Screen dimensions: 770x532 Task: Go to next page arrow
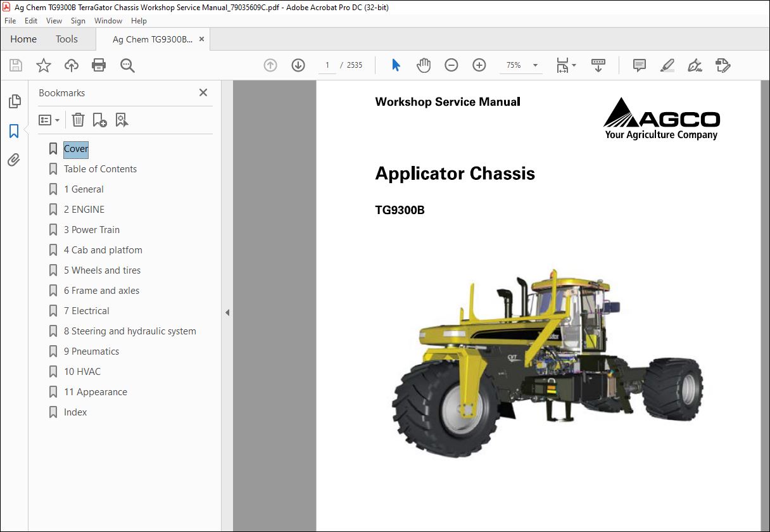coord(298,65)
